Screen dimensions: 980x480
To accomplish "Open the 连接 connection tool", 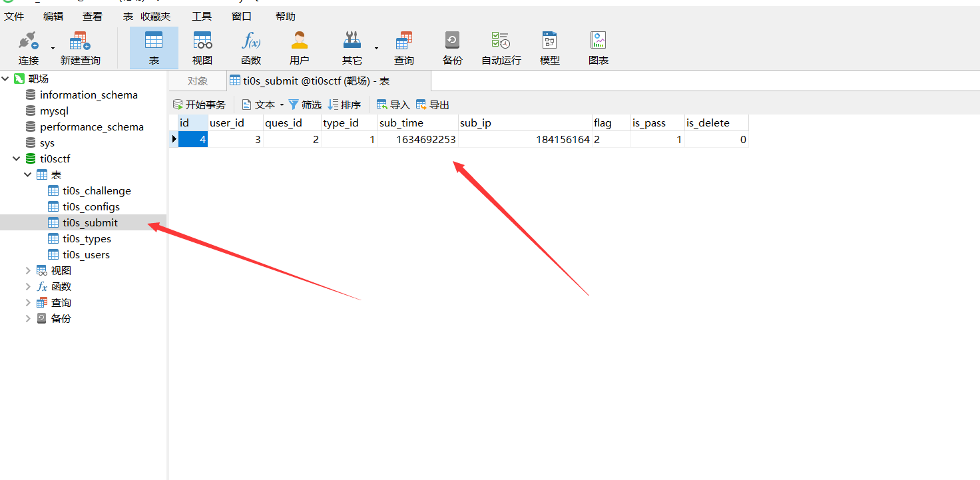I will pos(29,48).
